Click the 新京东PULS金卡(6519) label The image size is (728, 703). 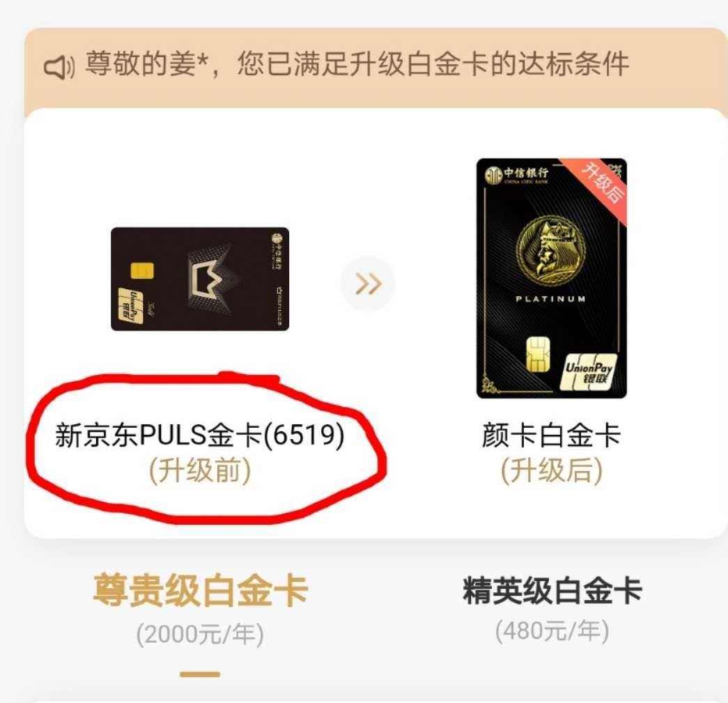click(200, 435)
